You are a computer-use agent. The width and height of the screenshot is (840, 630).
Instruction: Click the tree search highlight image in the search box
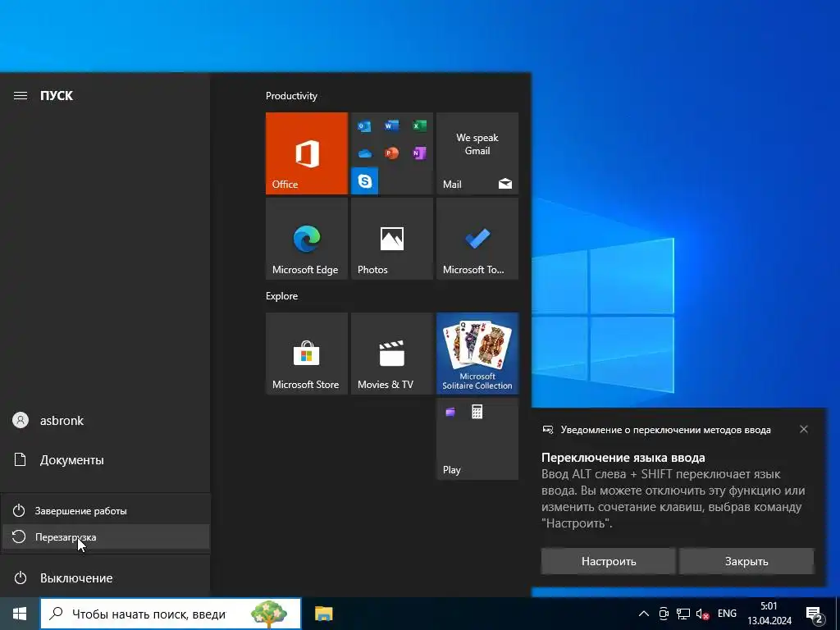(x=268, y=614)
